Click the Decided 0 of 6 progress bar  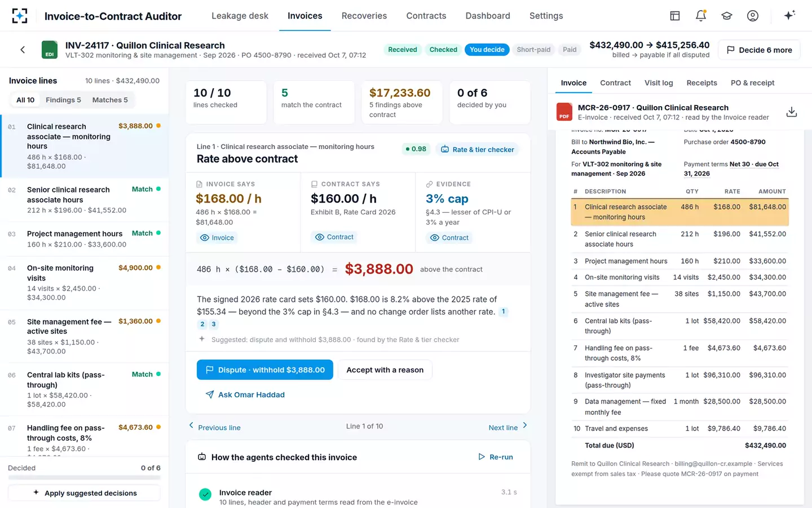tap(84, 478)
